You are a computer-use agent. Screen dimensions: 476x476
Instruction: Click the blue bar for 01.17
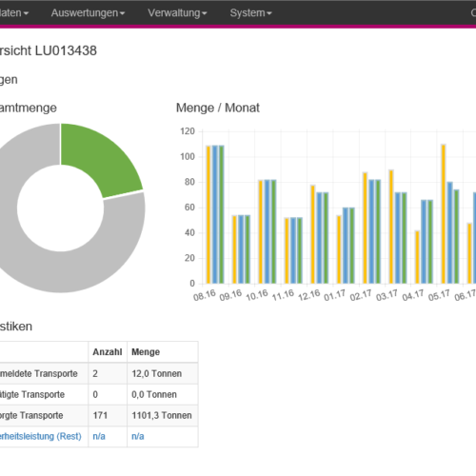pos(346,246)
